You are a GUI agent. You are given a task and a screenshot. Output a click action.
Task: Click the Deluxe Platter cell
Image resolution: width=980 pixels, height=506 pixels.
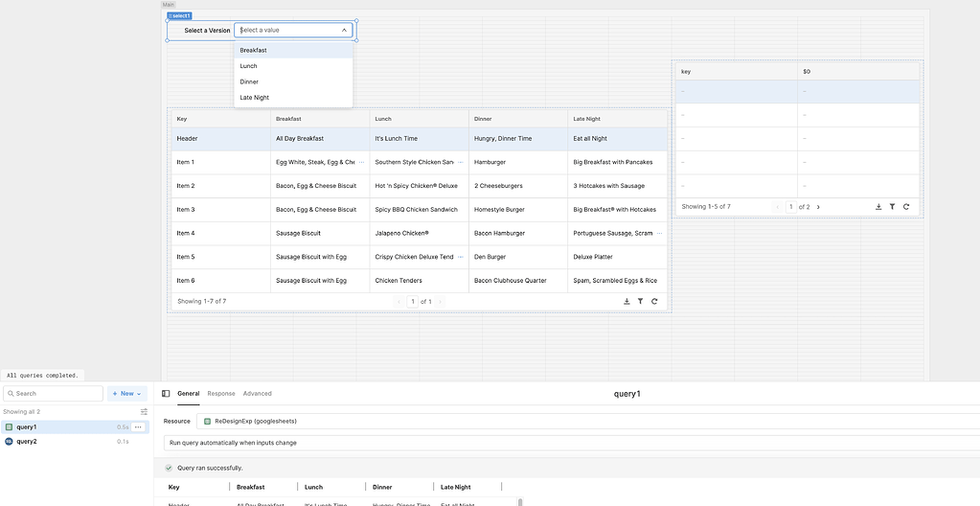pos(618,257)
